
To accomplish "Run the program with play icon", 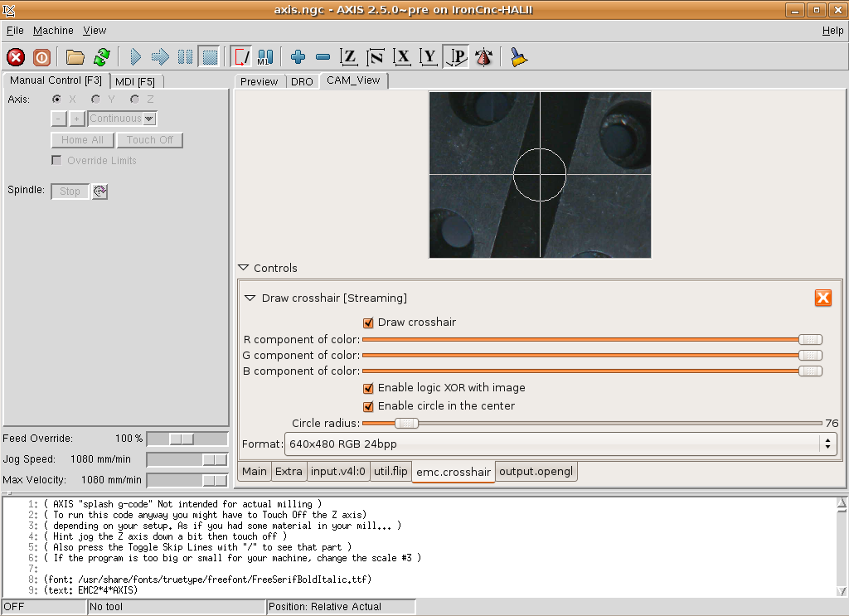I will pos(135,57).
